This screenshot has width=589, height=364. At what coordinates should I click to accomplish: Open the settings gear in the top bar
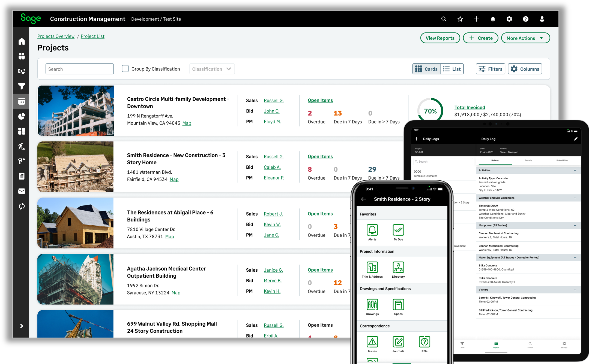coord(509,19)
